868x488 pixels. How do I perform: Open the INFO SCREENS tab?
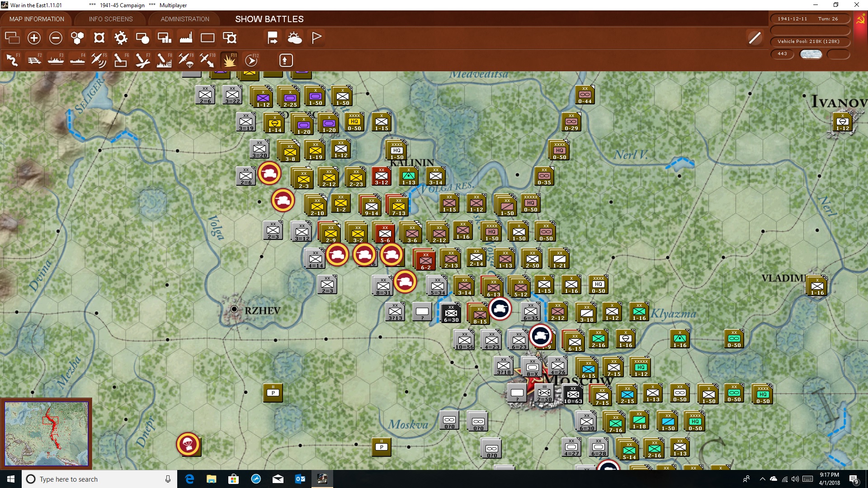click(111, 19)
